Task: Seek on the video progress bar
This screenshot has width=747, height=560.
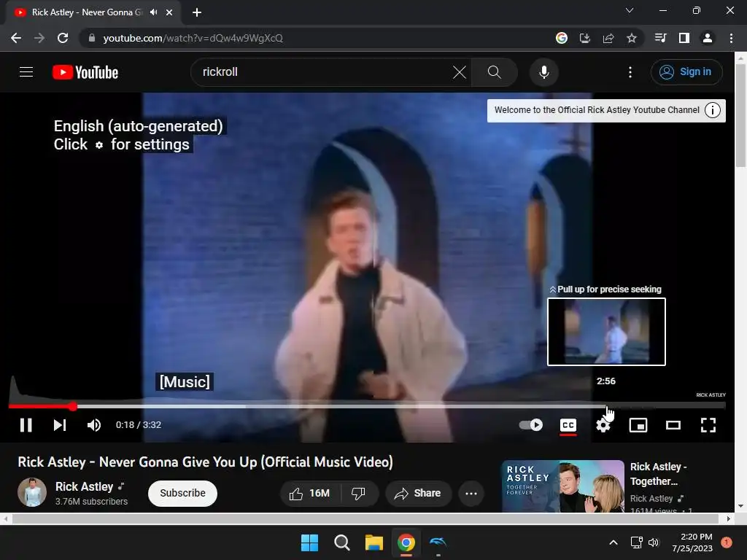Action: click(x=367, y=406)
